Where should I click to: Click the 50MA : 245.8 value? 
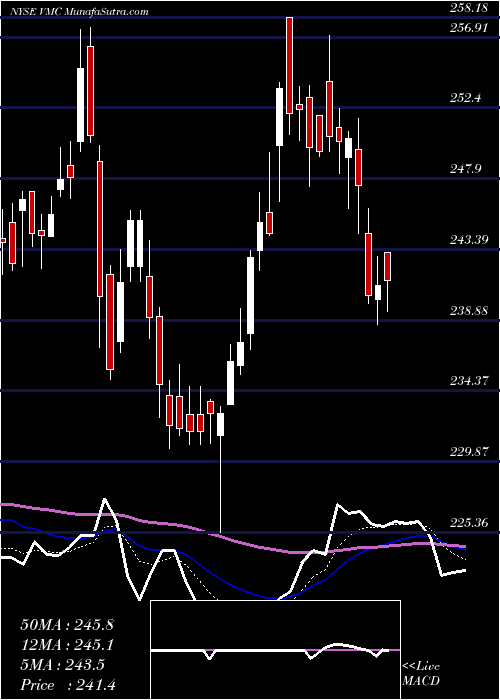point(67,625)
